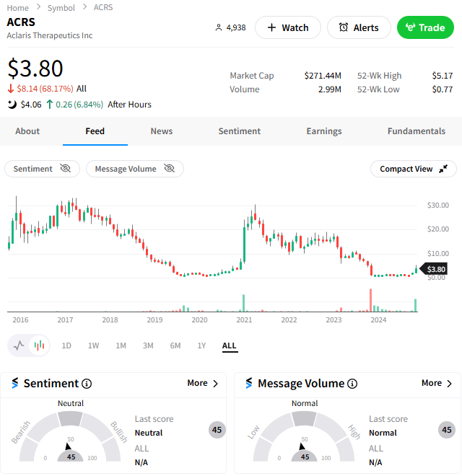The width and height of the screenshot is (462, 476).
Task: Enable Compact View
Action: 414,169
